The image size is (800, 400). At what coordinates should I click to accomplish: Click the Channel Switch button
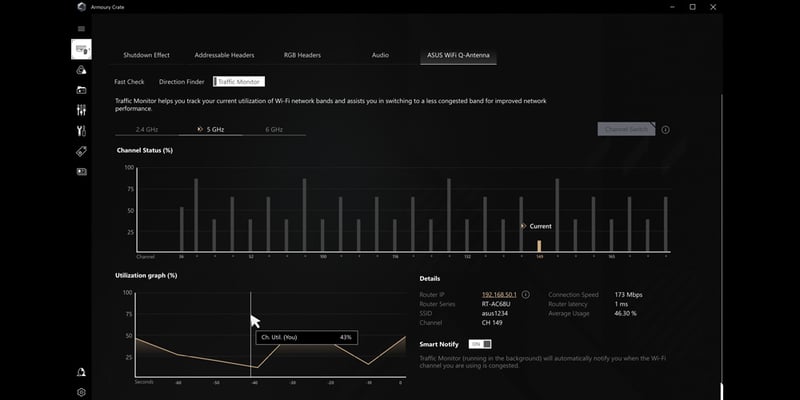(x=626, y=129)
